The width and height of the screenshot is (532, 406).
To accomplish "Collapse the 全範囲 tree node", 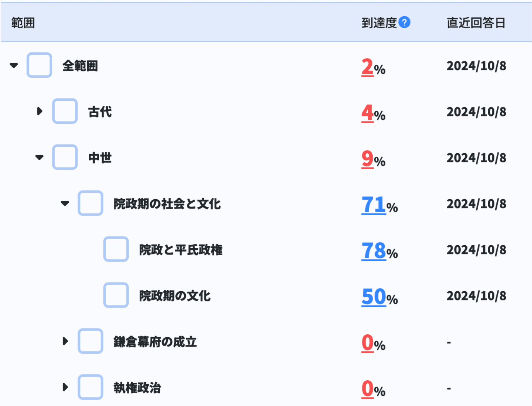I will point(13,66).
